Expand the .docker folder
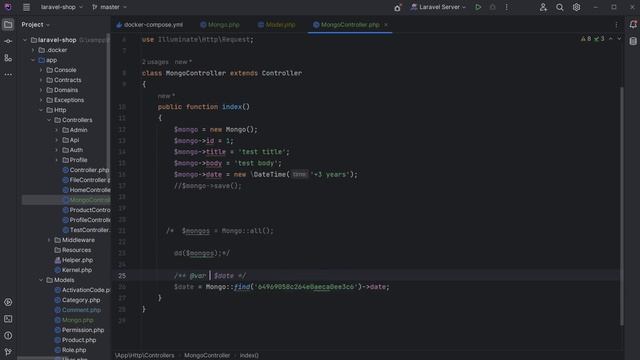 click(x=33, y=50)
